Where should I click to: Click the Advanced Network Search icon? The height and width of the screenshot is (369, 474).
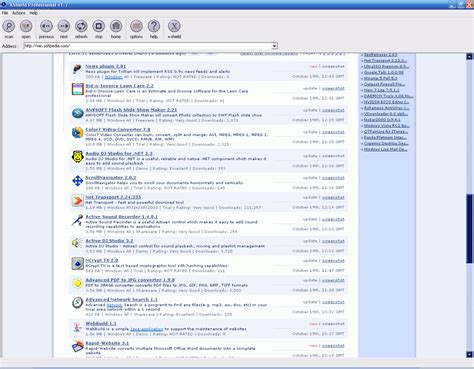[x=77, y=303]
